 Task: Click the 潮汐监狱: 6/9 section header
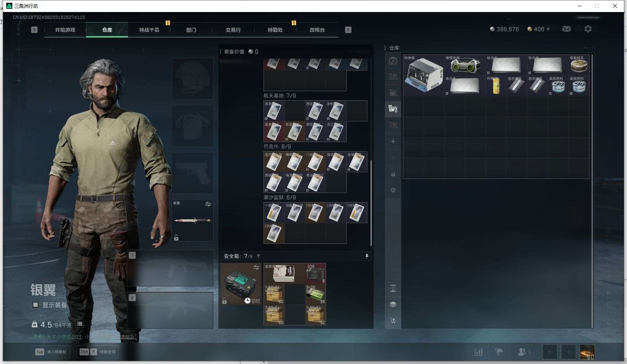click(280, 197)
